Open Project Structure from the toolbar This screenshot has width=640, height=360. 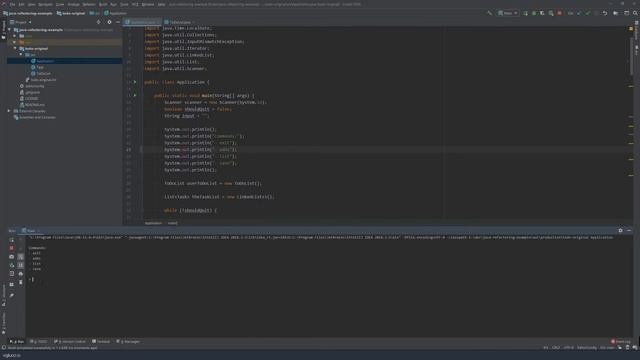pyautogui.click(x=616, y=13)
